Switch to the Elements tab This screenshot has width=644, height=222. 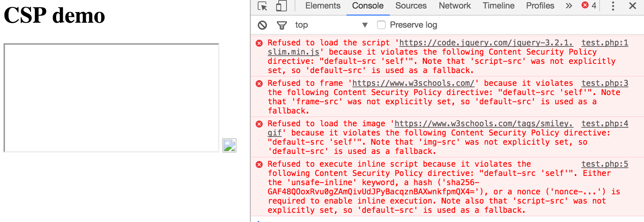(323, 6)
